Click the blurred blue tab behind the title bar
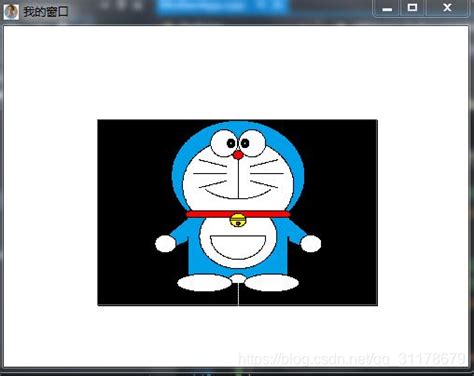474x376 pixels. click(222, 7)
